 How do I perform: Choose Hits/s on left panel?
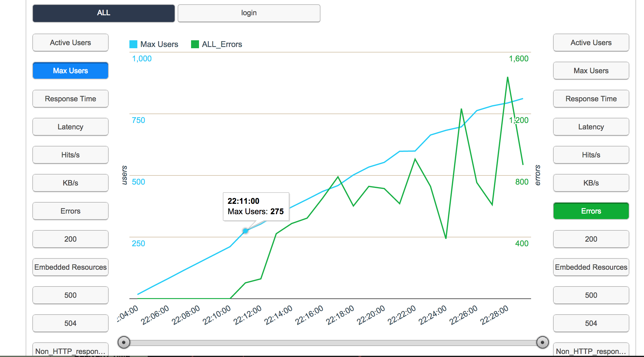(x=71, y=155)
